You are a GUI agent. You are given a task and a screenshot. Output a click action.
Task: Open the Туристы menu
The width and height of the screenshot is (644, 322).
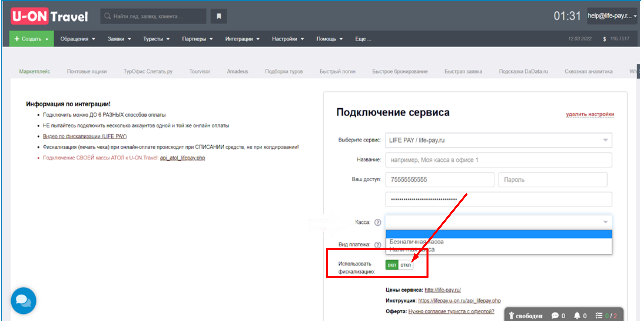156,39
